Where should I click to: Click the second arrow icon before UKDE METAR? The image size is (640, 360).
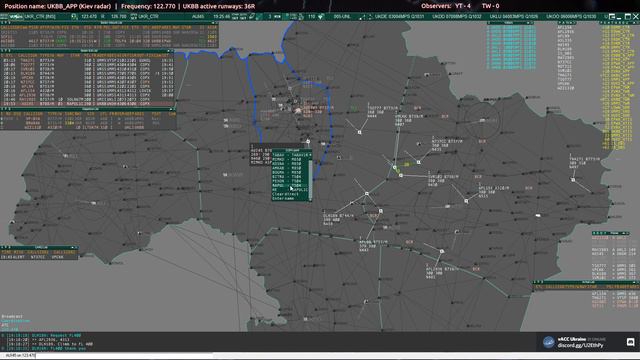370,17
